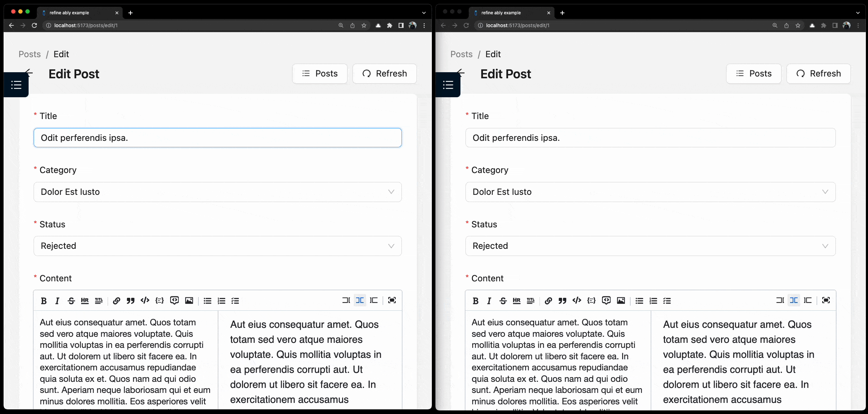Screen dimensions: 868x414
Task: Select the Title input field
Action: [x=218, y=137]
